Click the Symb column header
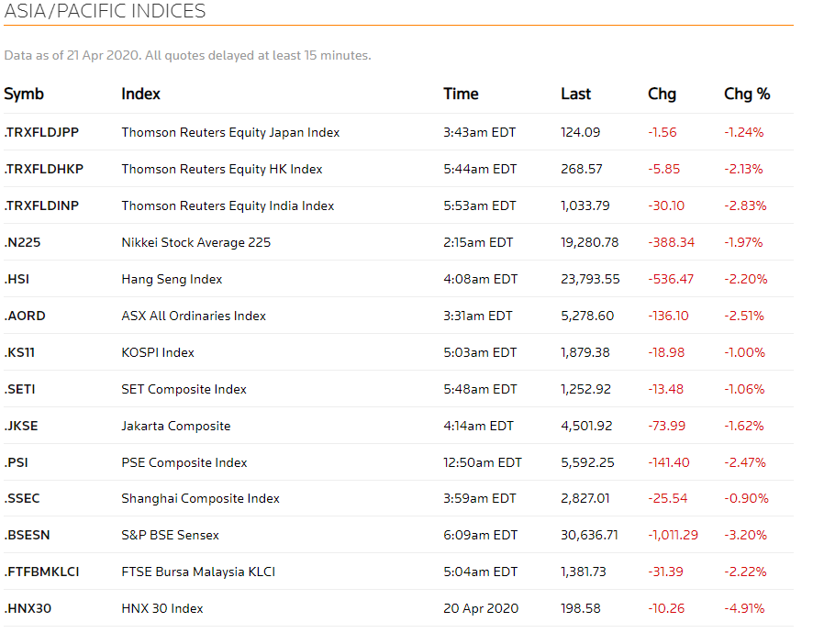Image resolution: width=835 pixels, height=644 pixels. 24,94
